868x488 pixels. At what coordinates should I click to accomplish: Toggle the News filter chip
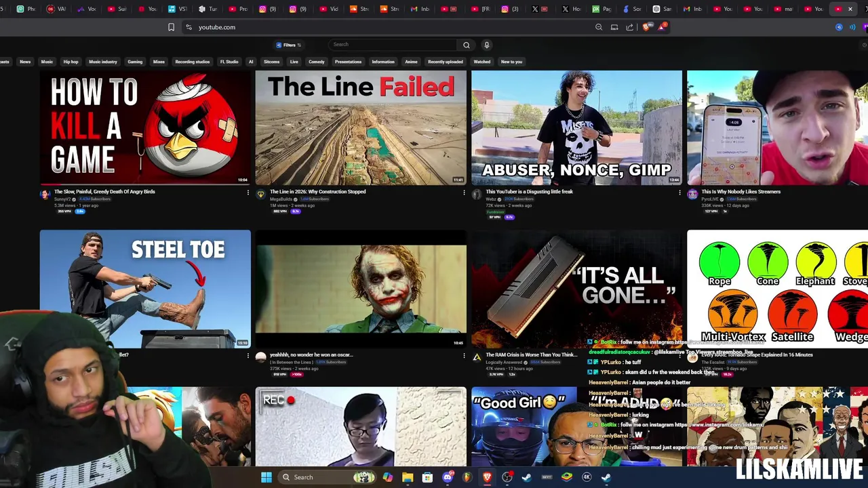[25, 62]
